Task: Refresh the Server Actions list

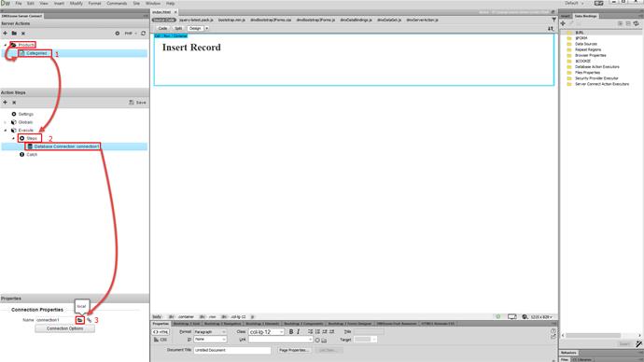Action: (x=144, y=34)
